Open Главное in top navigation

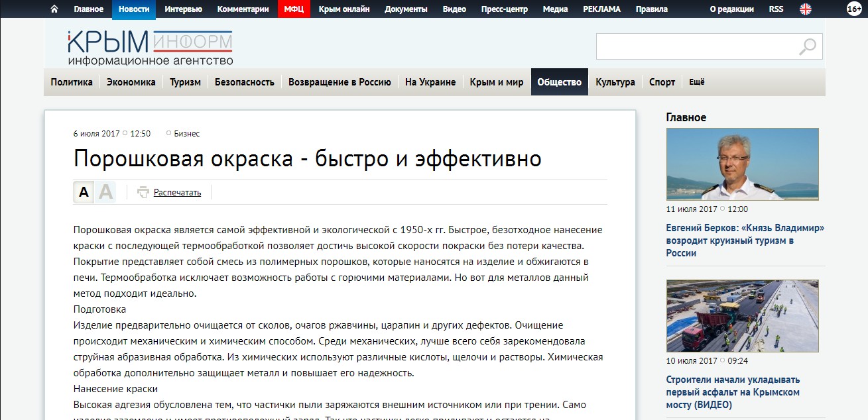[x=89, y=9]
